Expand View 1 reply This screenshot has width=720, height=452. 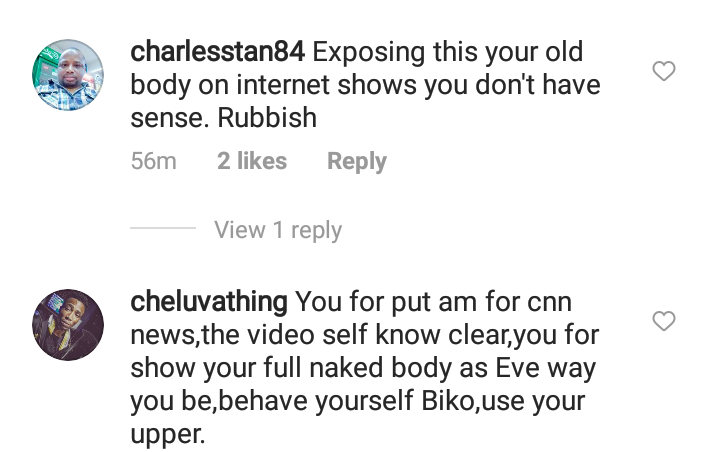click(x=278, y=230)
